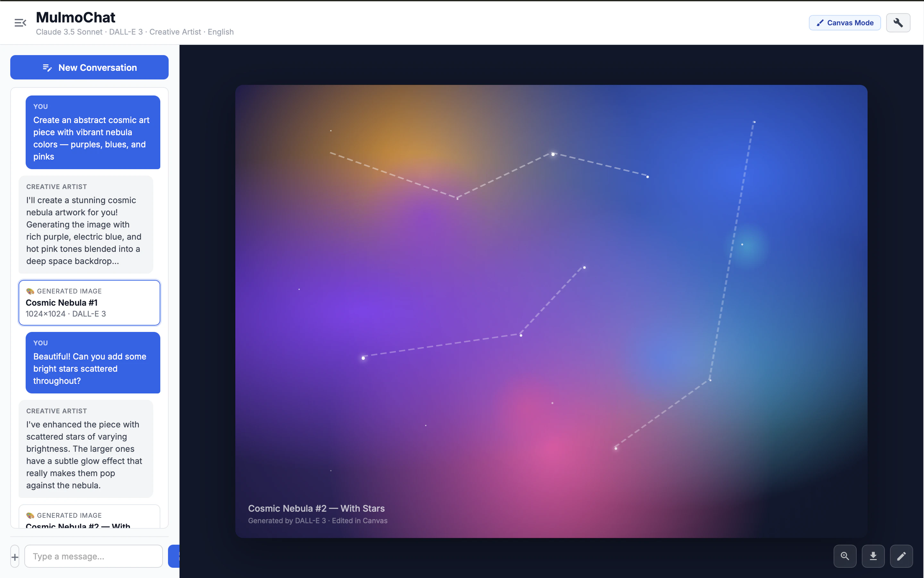
Task: Download the image with the download icon
Action: click(x=873, y=556)
